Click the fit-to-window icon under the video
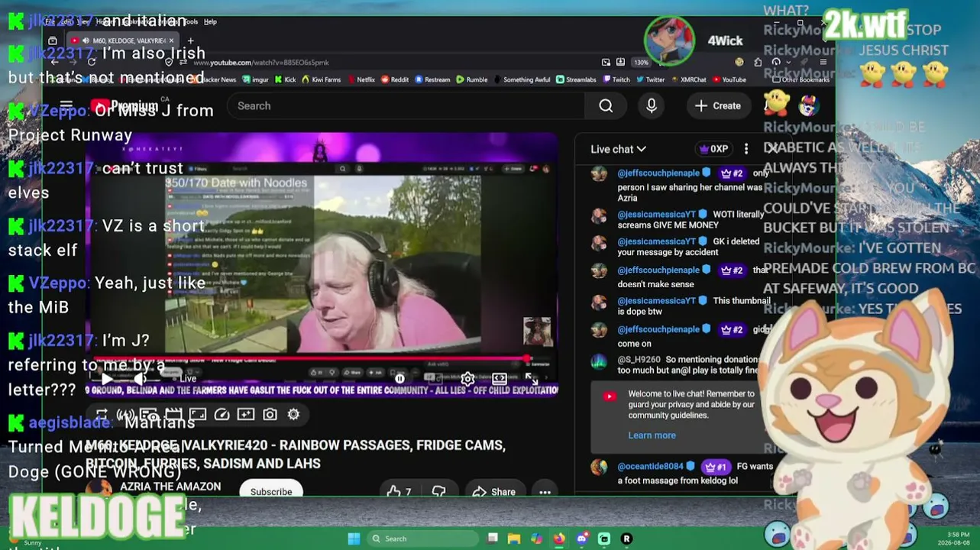This screenshot has width=980, height=550. click(x=198, y=414)
